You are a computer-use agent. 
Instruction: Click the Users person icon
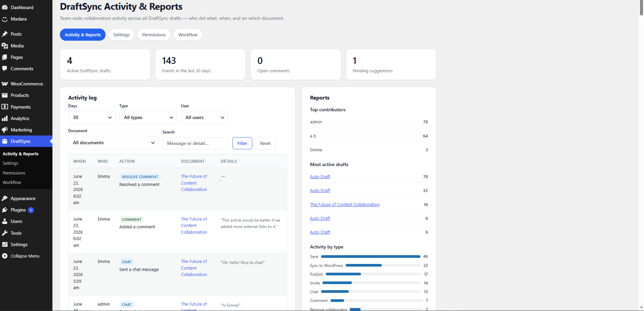point(5,221)
